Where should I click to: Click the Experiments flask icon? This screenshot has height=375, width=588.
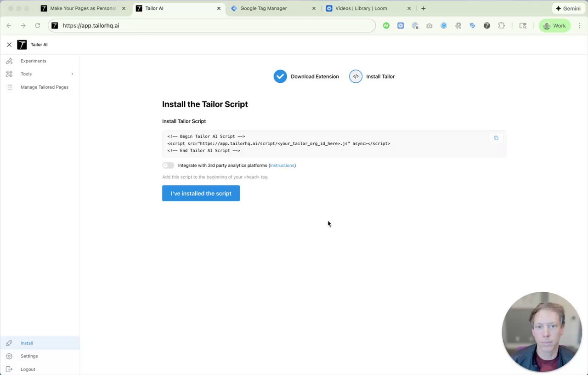[x=9, y=61]
